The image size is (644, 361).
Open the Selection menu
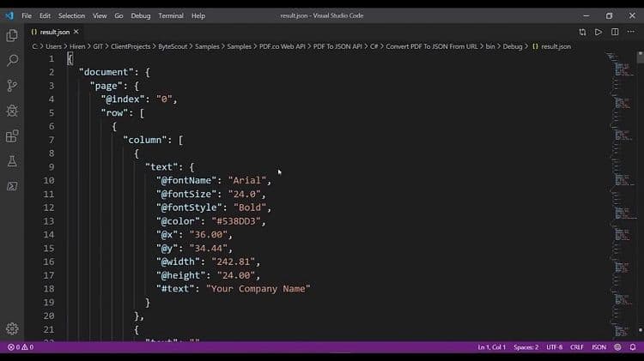coord(72,15)
